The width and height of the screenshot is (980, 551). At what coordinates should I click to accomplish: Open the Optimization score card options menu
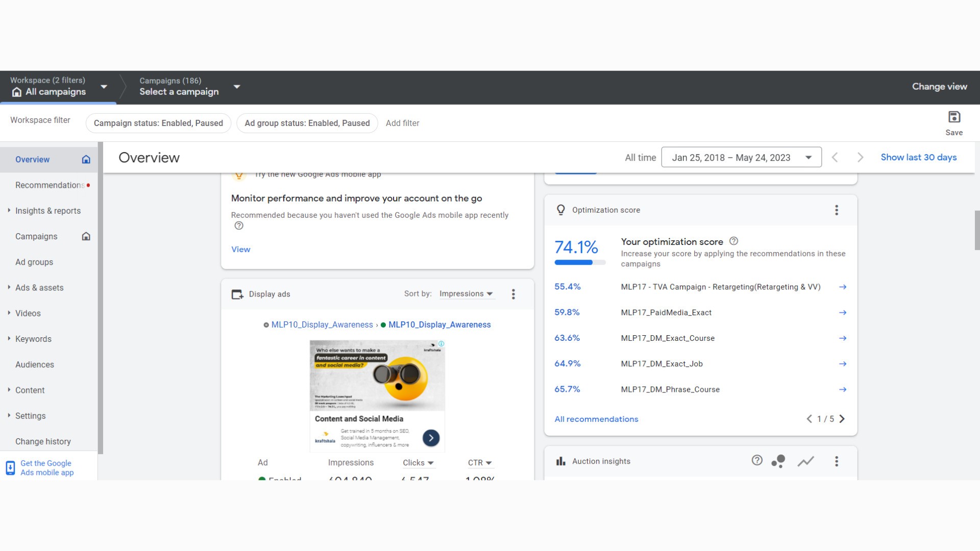[x=837, y=210]
